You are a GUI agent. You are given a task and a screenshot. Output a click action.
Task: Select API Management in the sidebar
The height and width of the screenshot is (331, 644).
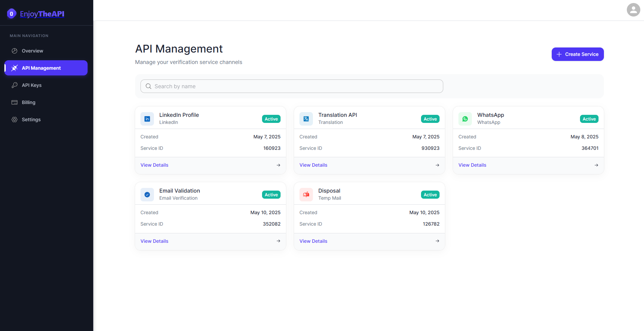(46, 68)
